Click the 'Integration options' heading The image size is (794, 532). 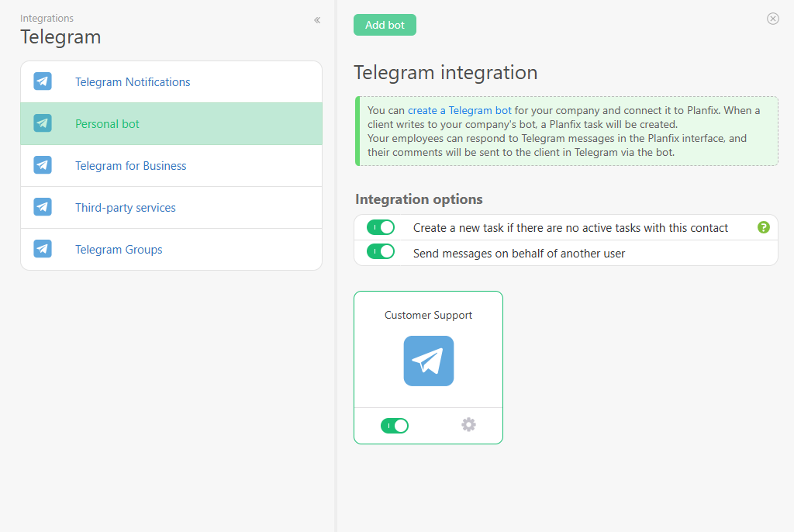point(419,199)
